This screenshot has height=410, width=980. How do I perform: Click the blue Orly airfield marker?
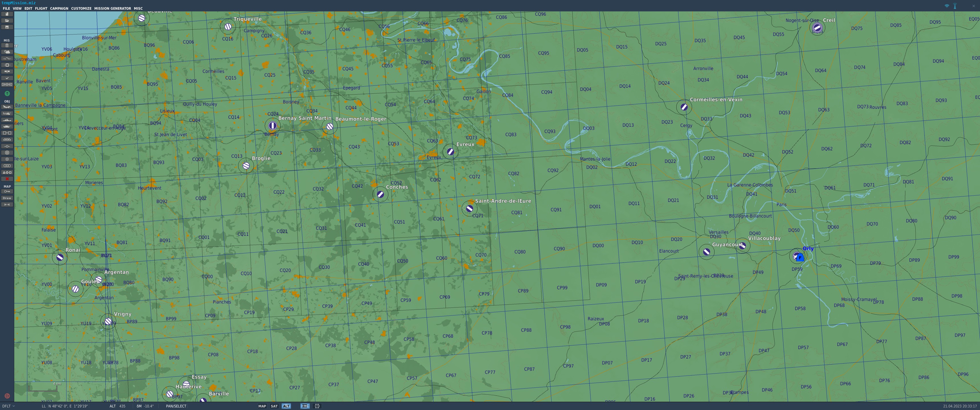pos(800,257)
